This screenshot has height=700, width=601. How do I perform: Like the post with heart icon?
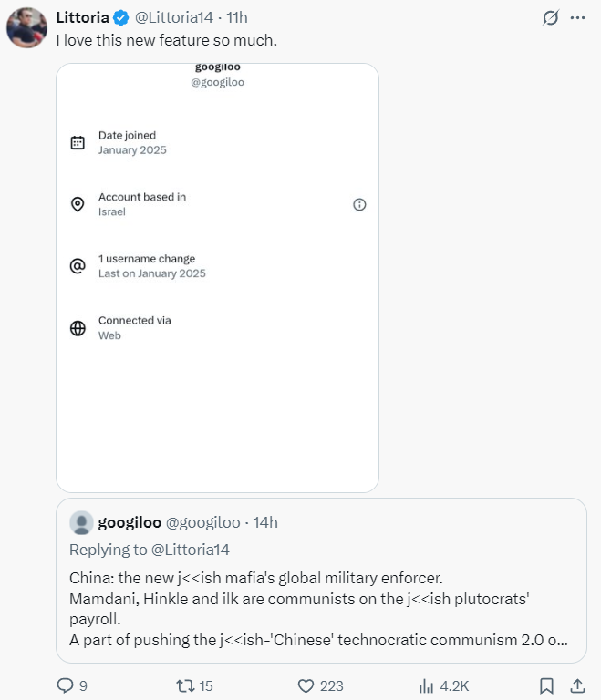[306, 685]
